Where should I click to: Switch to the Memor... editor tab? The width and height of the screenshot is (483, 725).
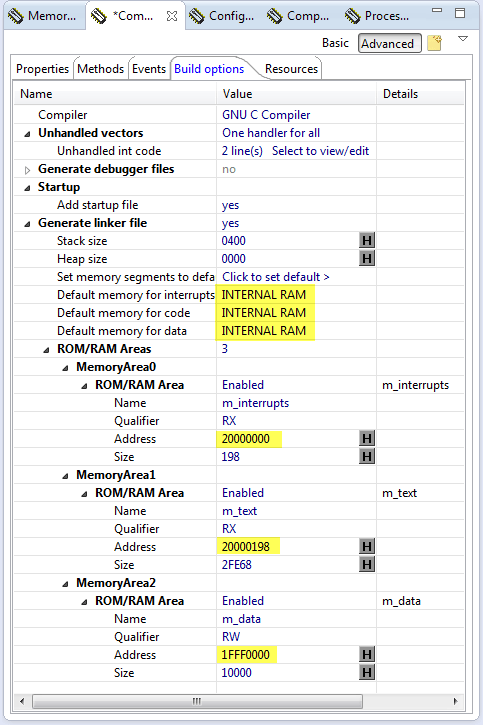tap(44, 16)
